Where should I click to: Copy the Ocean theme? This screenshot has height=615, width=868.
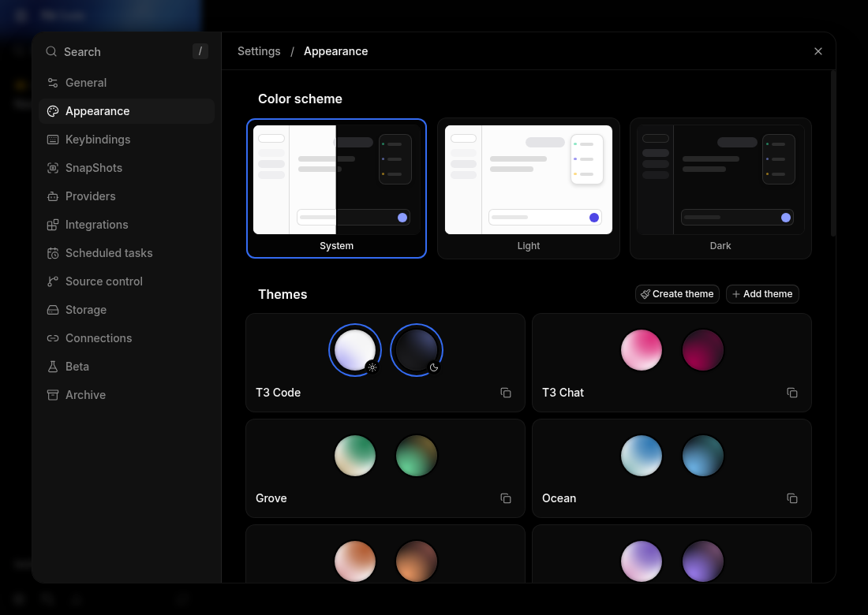pyautogui.click(x=792, y=498)
